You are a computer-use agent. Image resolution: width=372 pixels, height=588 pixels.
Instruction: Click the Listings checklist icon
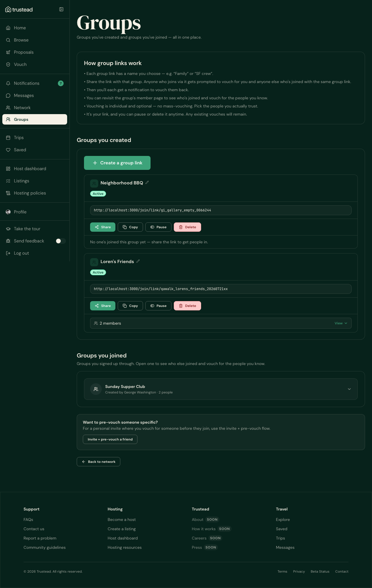8,181
